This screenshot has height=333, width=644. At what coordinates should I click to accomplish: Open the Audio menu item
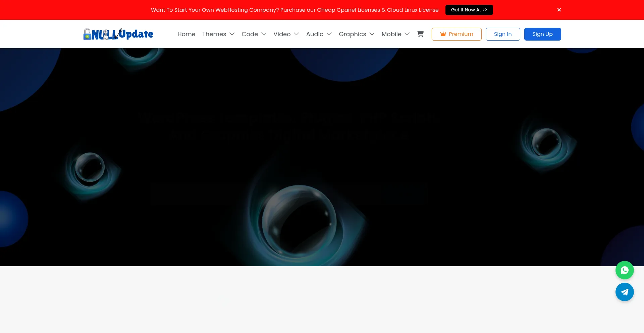314,34
